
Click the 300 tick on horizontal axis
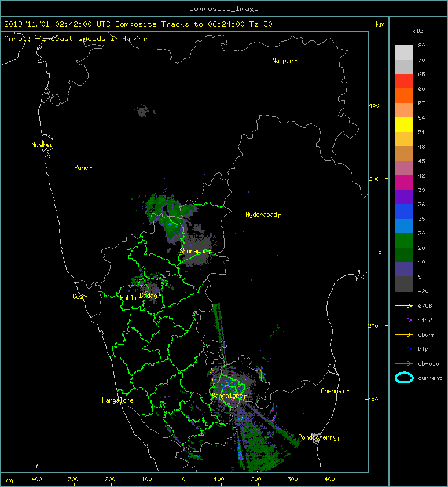click(x=292, y=479)
